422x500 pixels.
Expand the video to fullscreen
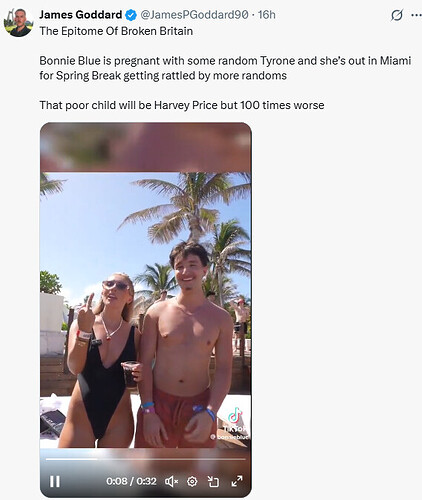point(237,481)
